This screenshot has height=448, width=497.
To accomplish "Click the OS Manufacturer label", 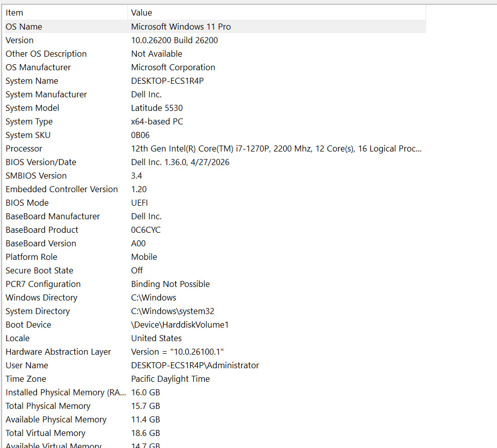I will 38,68.
